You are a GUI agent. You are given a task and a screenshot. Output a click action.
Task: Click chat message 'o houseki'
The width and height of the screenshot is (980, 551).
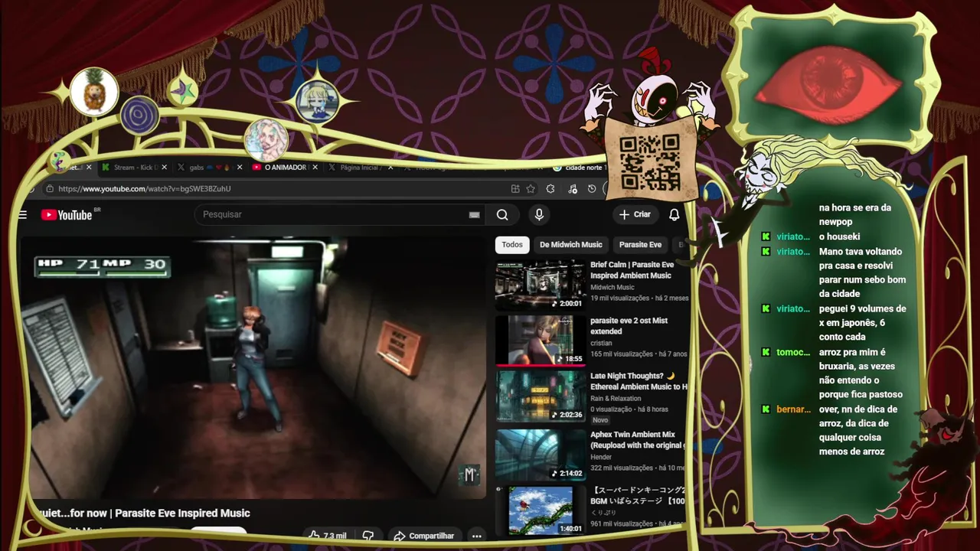point(839,236)
